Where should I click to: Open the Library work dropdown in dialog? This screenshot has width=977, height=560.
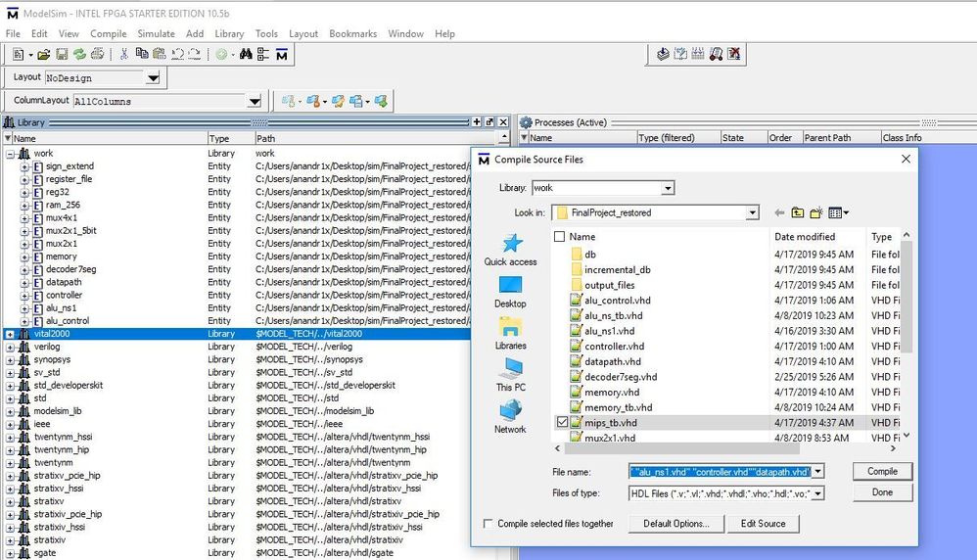pos(668,188)
